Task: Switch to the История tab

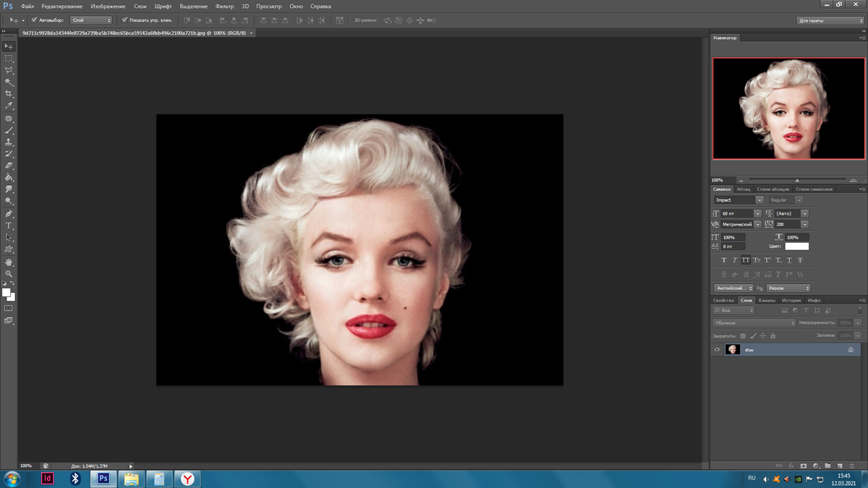Action: click(791, 300)
